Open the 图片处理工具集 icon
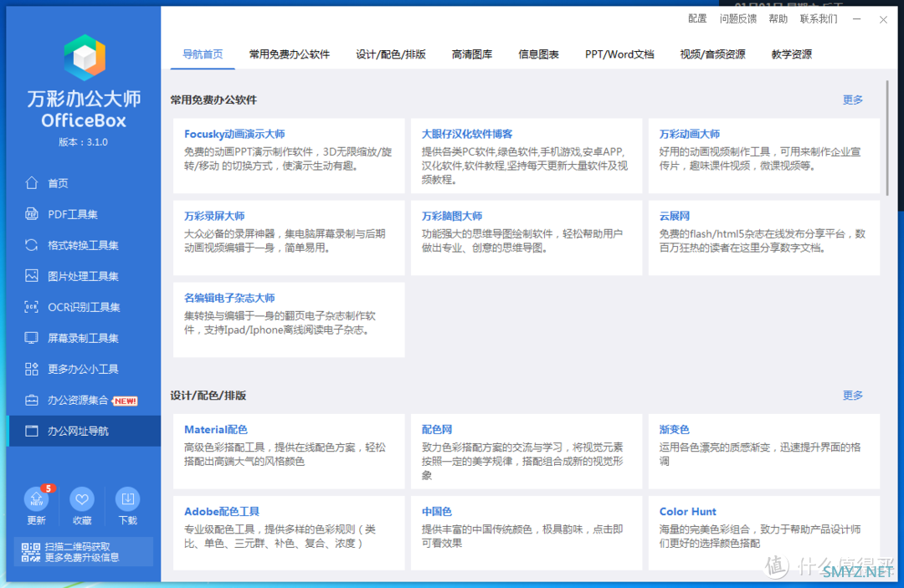904x588 pixels. tap(31, 276)
